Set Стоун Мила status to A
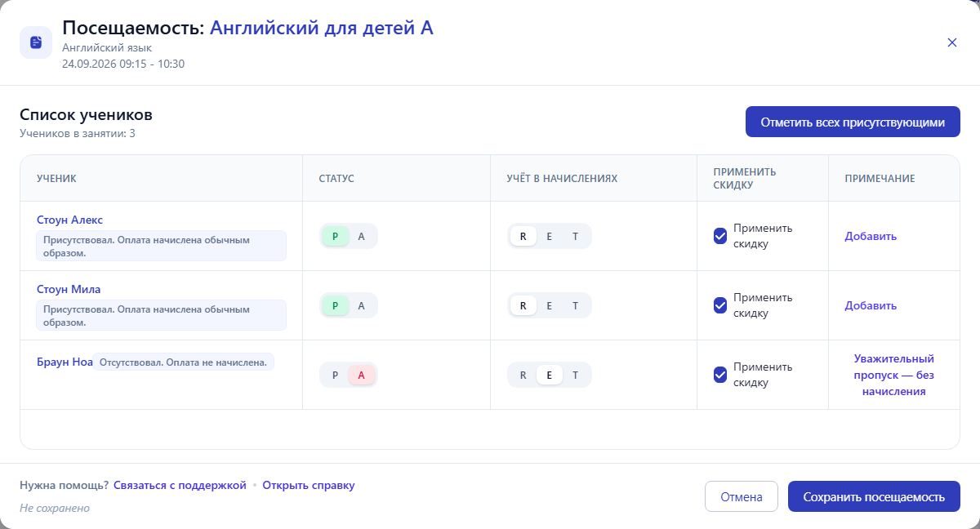 [x=362, y=305]
